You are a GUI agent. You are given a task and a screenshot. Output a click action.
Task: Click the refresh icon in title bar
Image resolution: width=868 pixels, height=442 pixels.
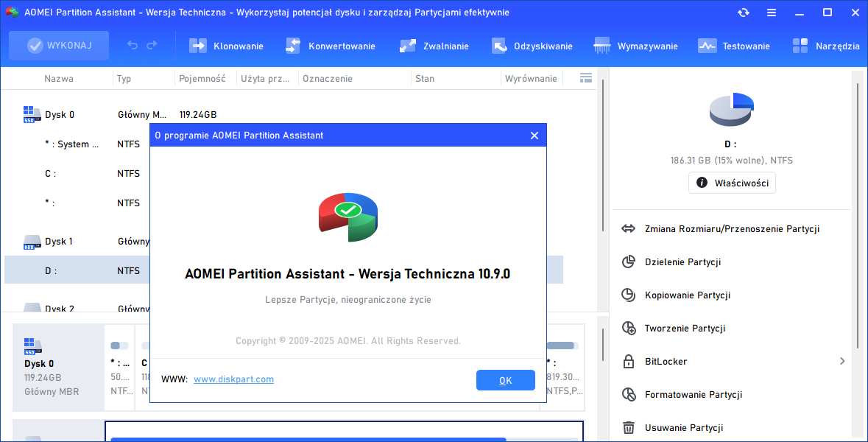(744, 13)
